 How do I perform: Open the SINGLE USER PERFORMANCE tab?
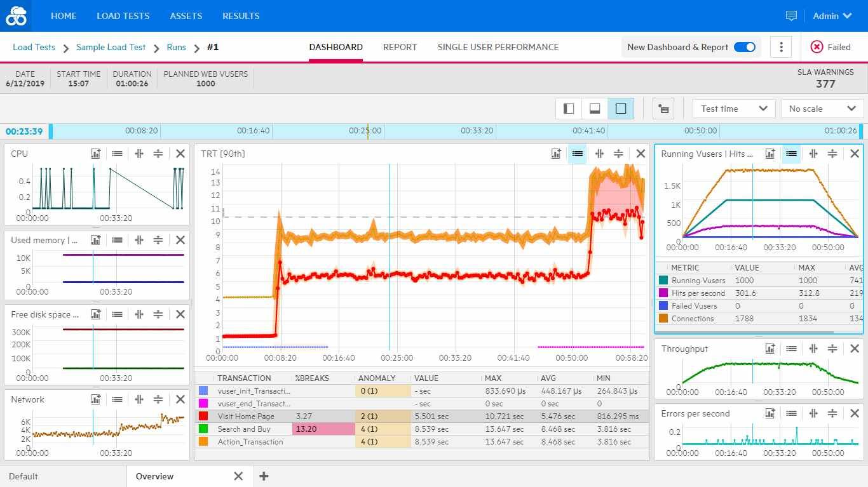(x=498, y=47)
